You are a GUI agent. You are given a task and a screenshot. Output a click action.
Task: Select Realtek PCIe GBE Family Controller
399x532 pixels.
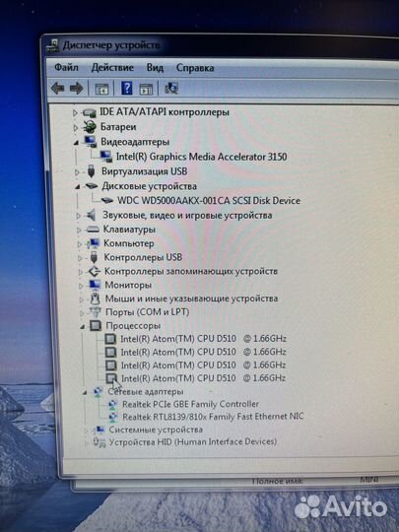tap(190, 404)
